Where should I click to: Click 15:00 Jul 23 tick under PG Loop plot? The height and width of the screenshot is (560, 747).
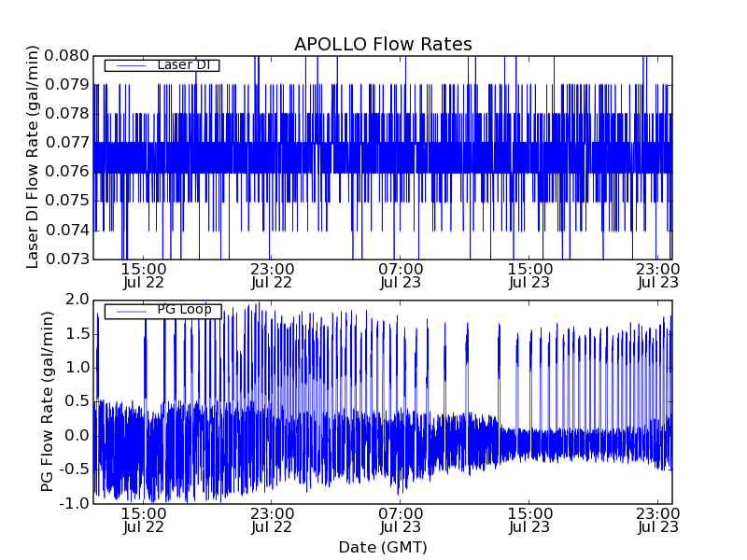tap(529, 521)
